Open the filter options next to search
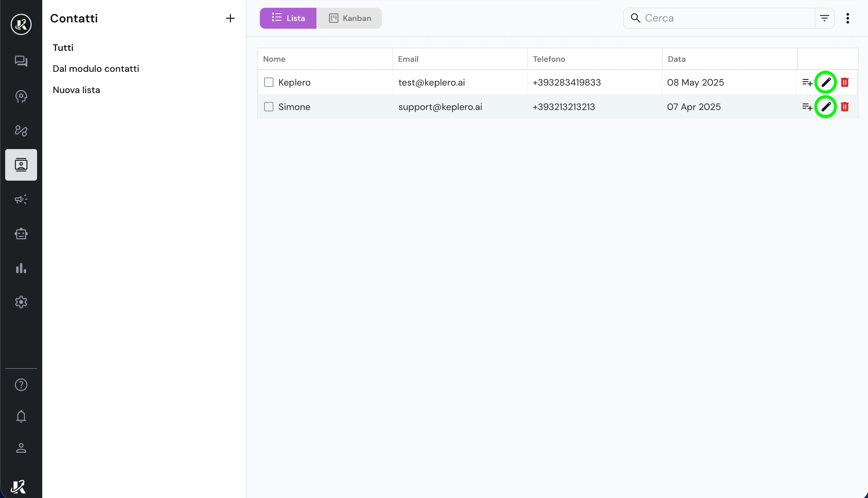 point(825,18)
